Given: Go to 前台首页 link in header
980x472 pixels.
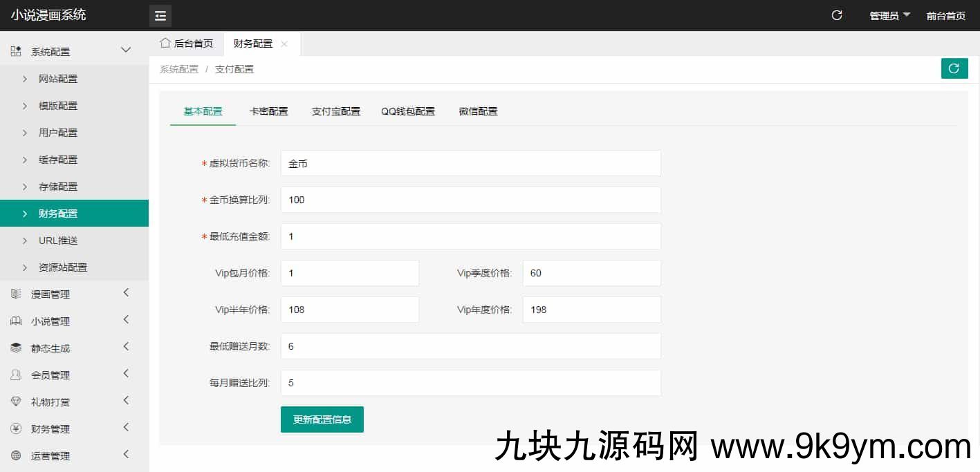Looking at the screenshot, I should coord(945,15).
